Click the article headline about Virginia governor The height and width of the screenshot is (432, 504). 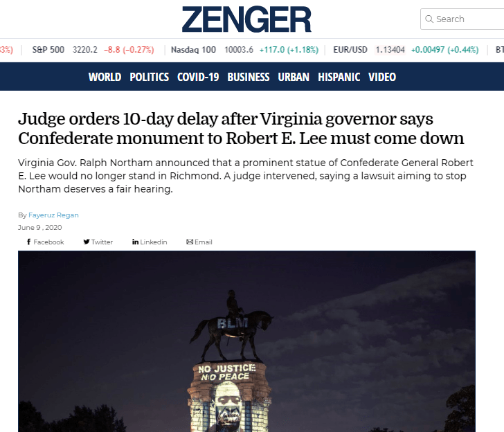tap(241, 128)
